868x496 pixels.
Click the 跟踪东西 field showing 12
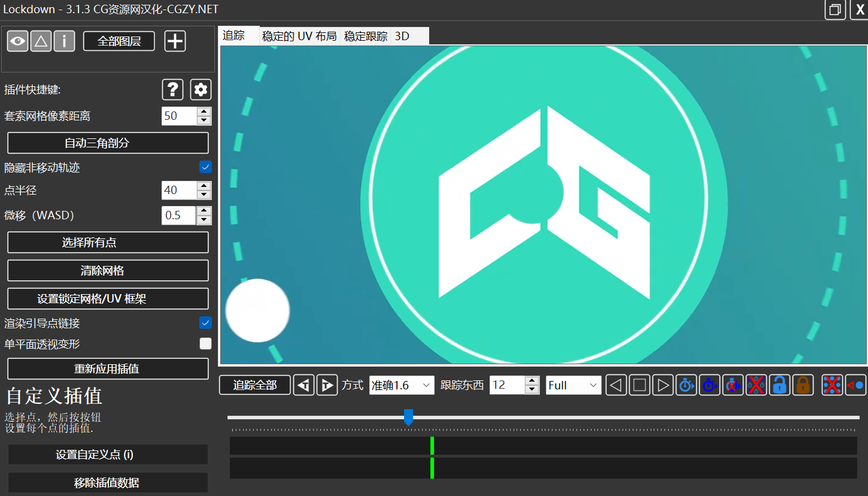pyautogui.click(x=507, y=385)
